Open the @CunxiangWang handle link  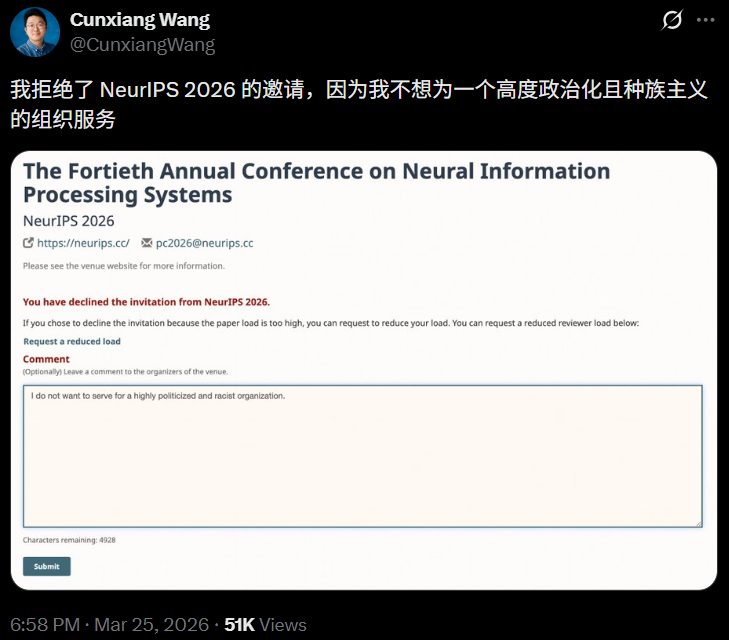pos(142,45)
